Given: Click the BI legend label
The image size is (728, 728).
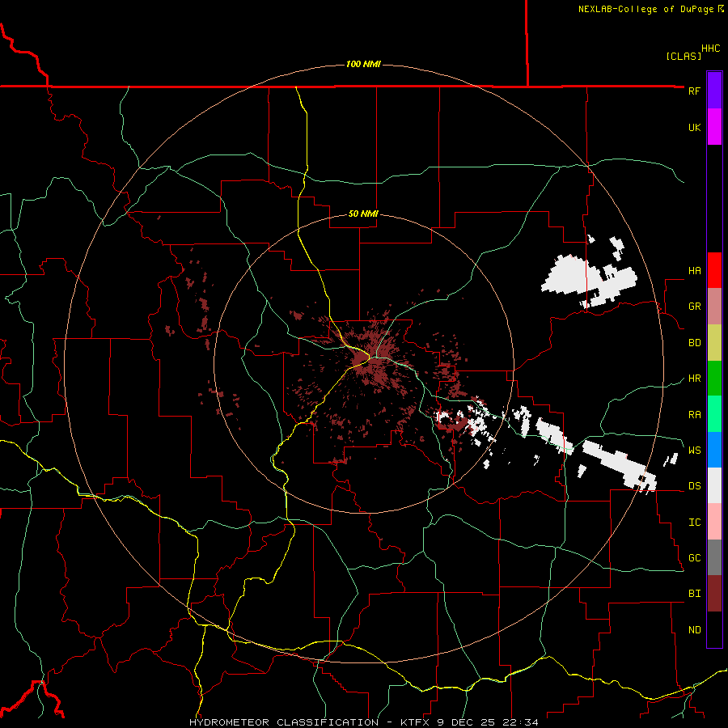Looking at the screenshot, I should pyautogui.click(x=694, y=594).
